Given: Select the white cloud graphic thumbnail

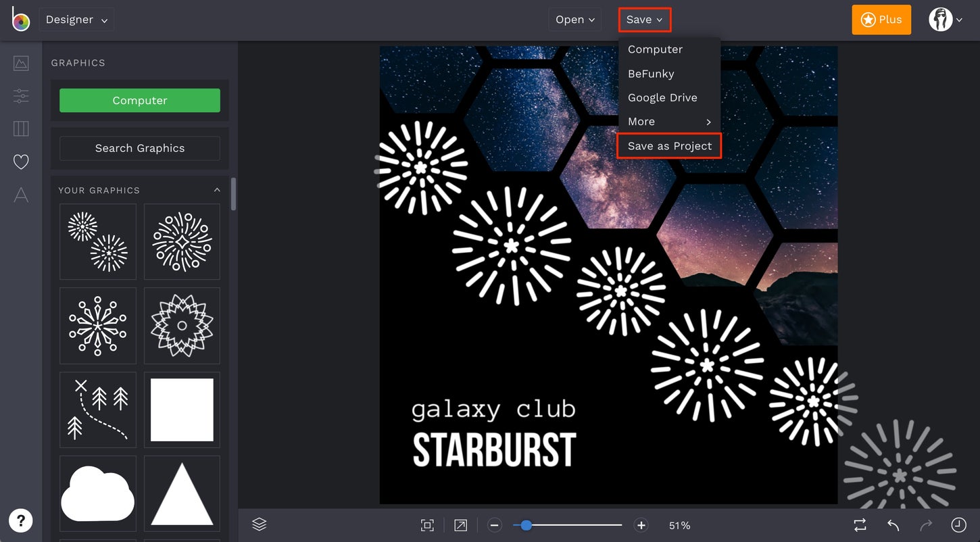Looking at the screenshot, I should coord(98,493).
